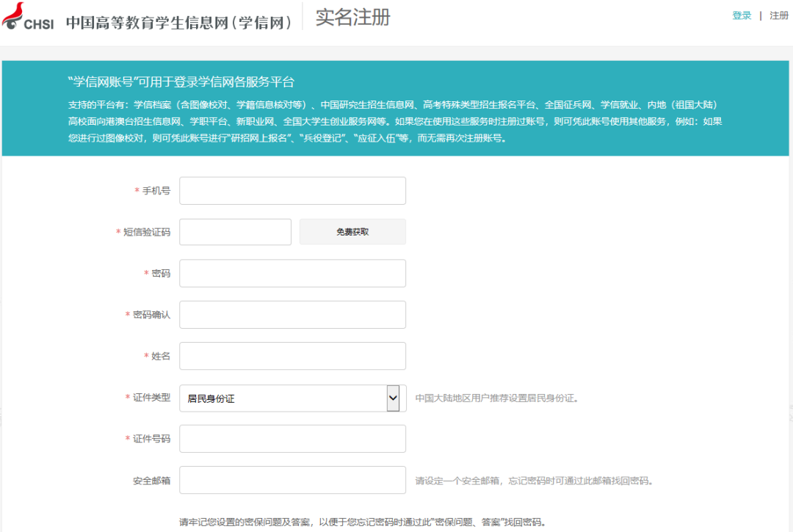Focus the 姓名 text field
This screenshot has height=532, width=793.
pyautogui.click(x=292, y=357)
